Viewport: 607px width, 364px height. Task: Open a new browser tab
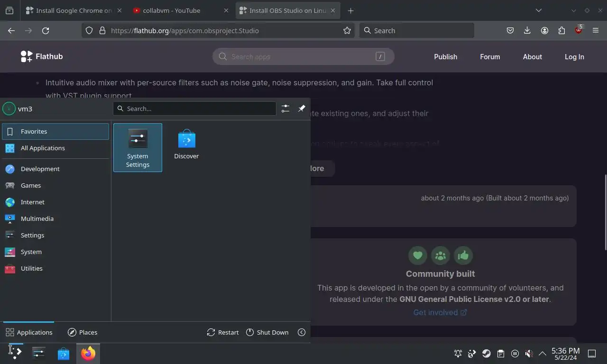(x=350, y=10)
